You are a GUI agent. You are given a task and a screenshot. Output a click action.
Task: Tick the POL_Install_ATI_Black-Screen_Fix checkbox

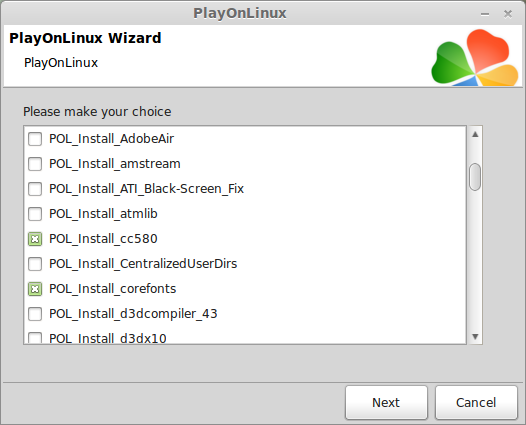(x=35, y=189)
